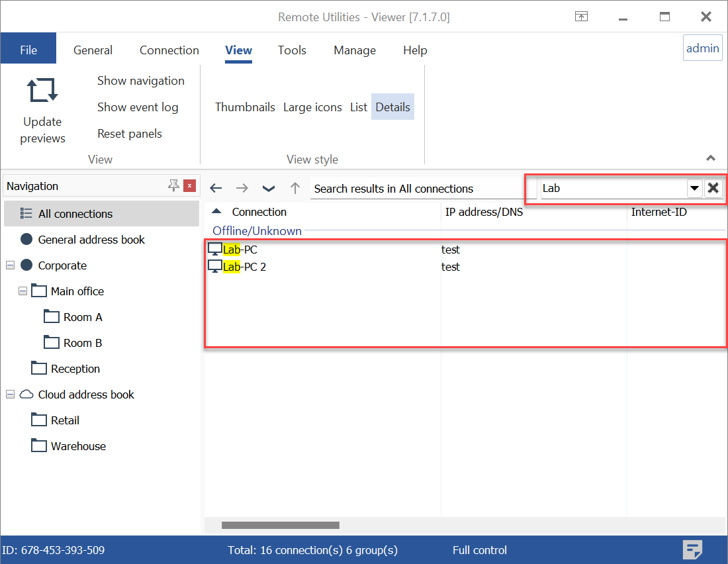Collapse the ribbon with the chevron

710,158
